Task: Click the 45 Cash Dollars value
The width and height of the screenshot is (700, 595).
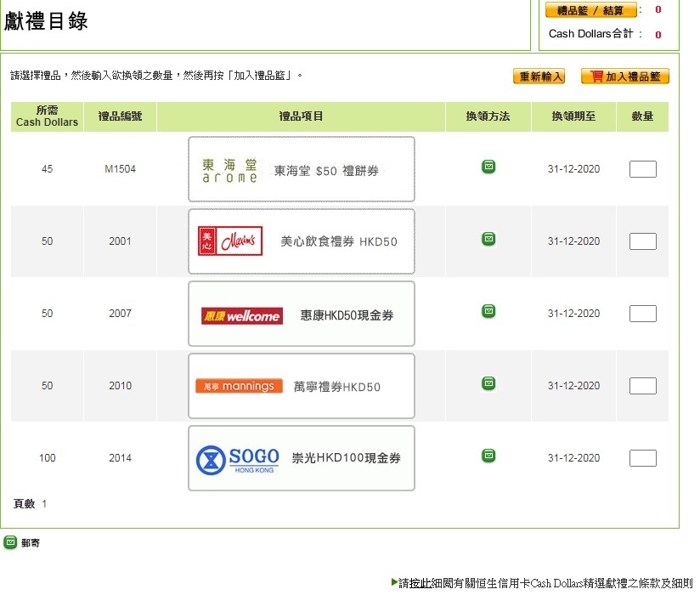Action: 47,169
